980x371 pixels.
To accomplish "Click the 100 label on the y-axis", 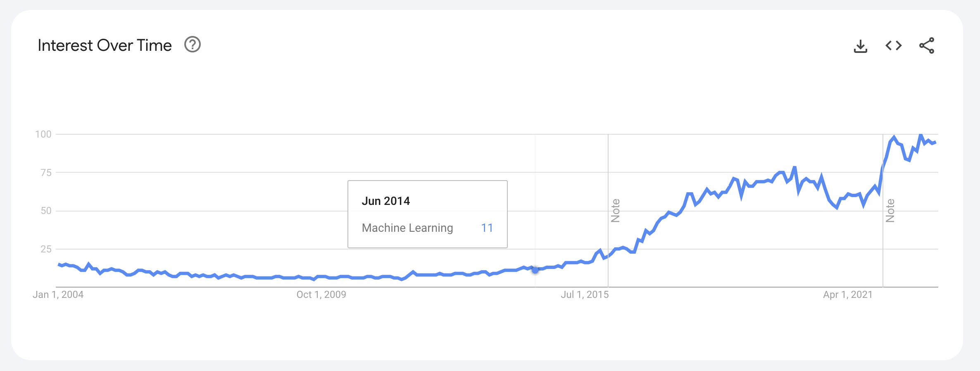I will [x=43, y=134].
